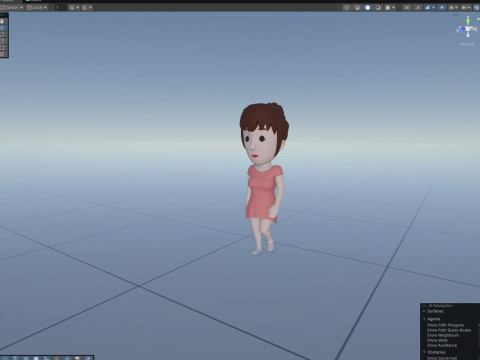Select the Hand view tool

click(3, 21)
